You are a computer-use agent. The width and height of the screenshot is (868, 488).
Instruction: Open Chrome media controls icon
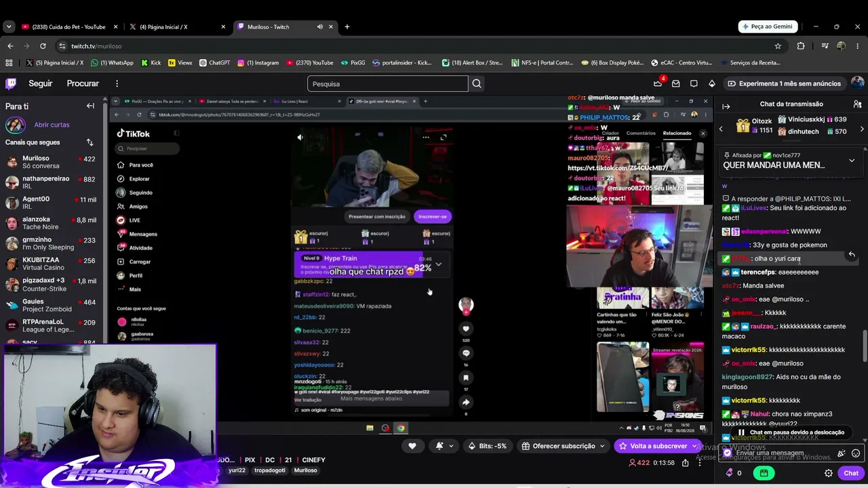click(x=825, y=46)
